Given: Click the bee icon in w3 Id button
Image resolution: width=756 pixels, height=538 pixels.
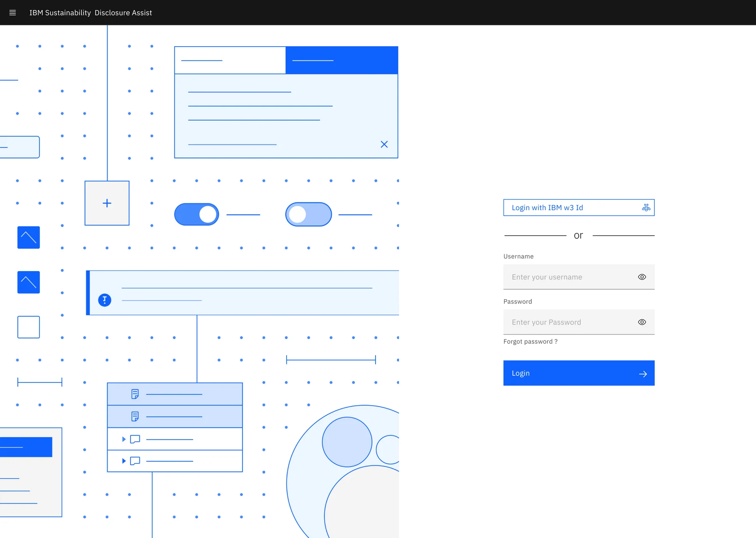Looking at the screenshot, I should click(646, 208).
